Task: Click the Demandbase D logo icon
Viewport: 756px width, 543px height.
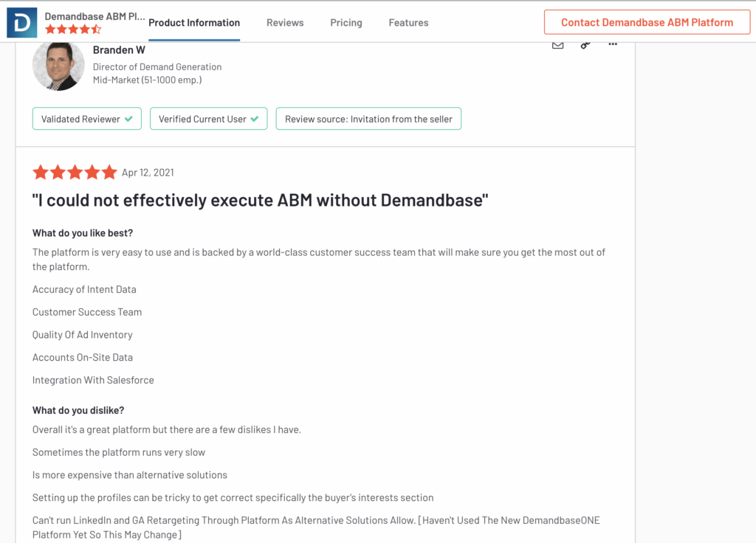Action: [21, 22]
